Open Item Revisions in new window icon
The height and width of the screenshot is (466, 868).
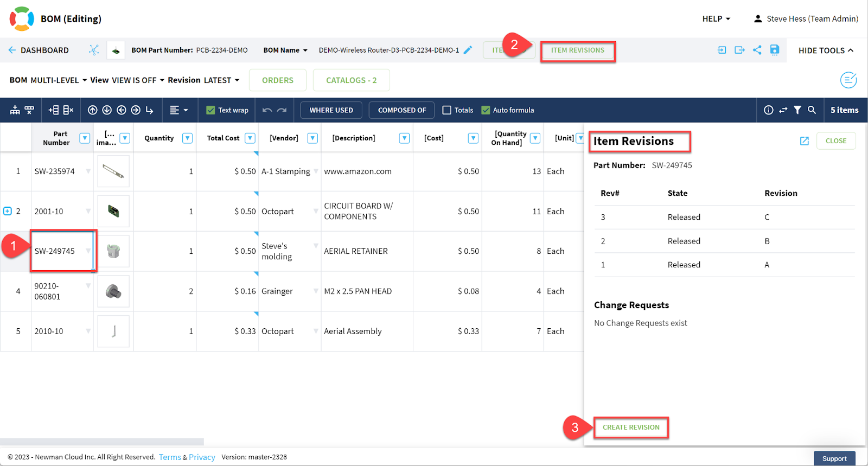[x=804, y=141]
